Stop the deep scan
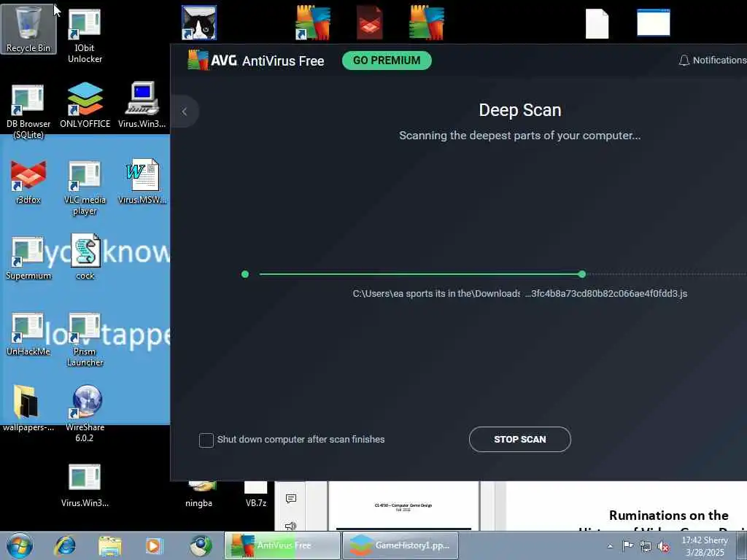This screenshot has height=560, width=747. pos(519,440)
